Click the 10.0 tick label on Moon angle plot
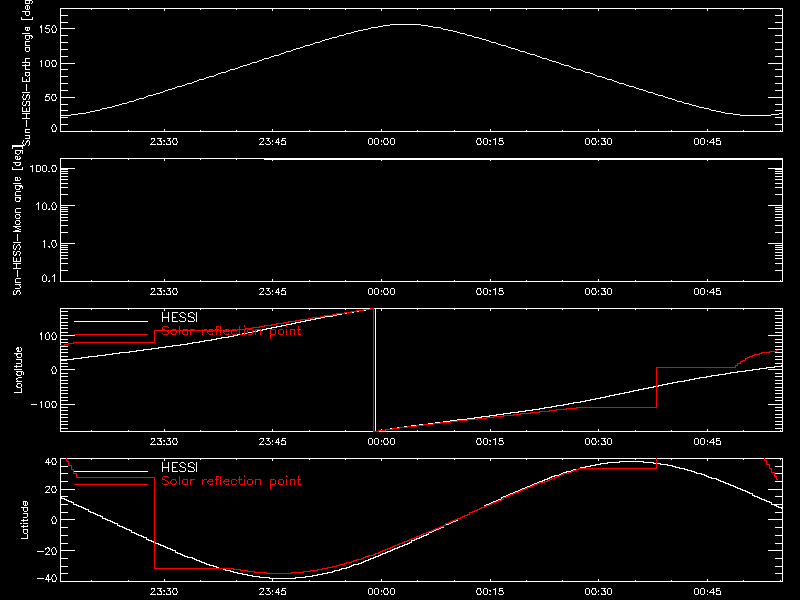The height and width of the screenshot is (600, 800). [x=46, y=206]
